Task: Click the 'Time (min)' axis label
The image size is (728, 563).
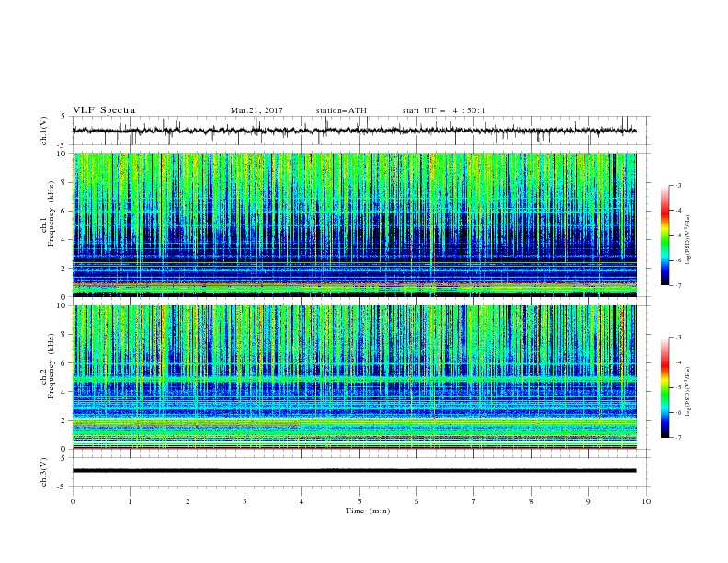Action: point(368,511)
